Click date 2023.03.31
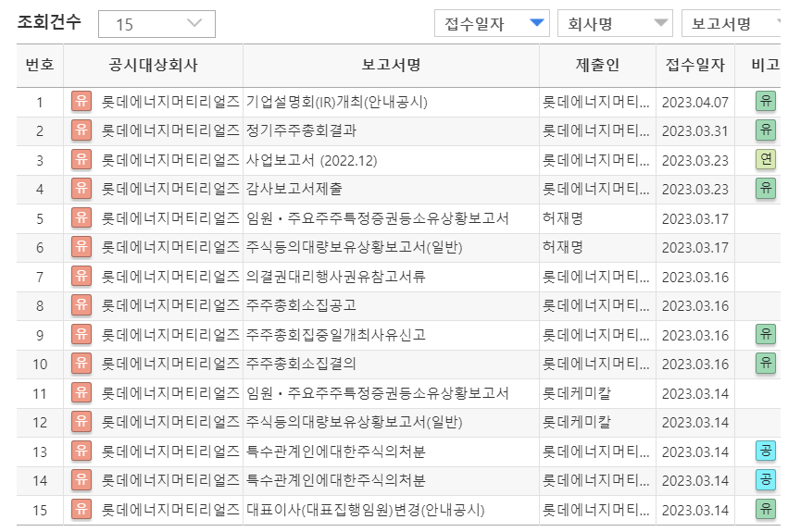 695,131
